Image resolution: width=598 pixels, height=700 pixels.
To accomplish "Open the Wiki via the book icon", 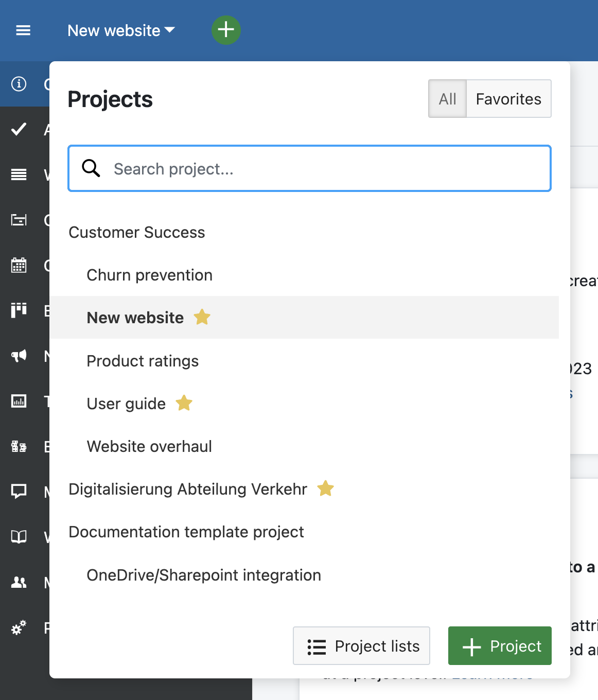I will pos(19,537).
